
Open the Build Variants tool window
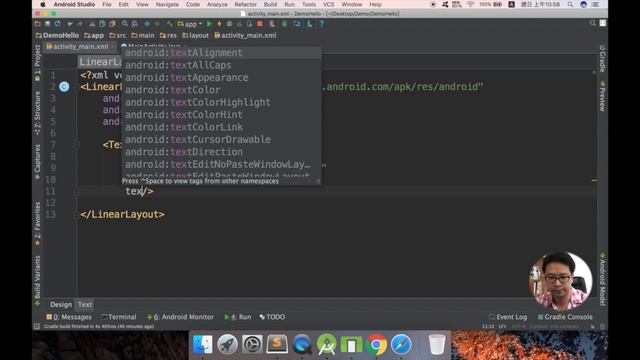38,280
